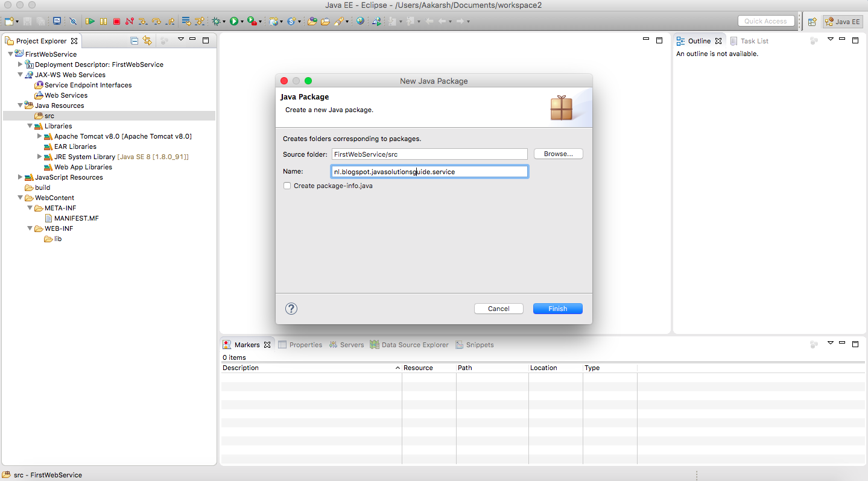Maximize the Project Explorer panel
The width and height of the screenshot is (868, 481).
point(206,40)
